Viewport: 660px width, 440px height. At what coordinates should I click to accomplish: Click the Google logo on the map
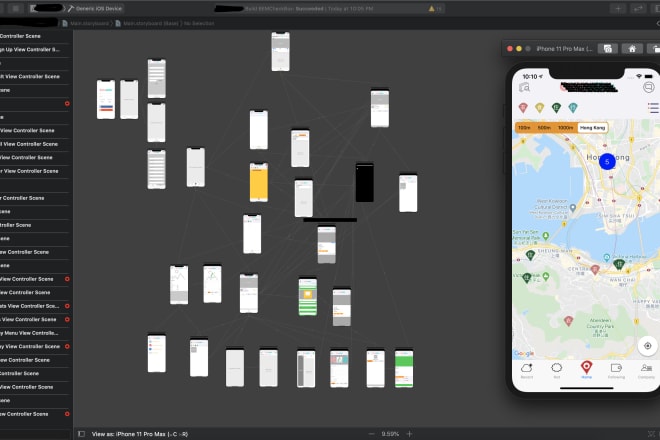pos(524,354)
